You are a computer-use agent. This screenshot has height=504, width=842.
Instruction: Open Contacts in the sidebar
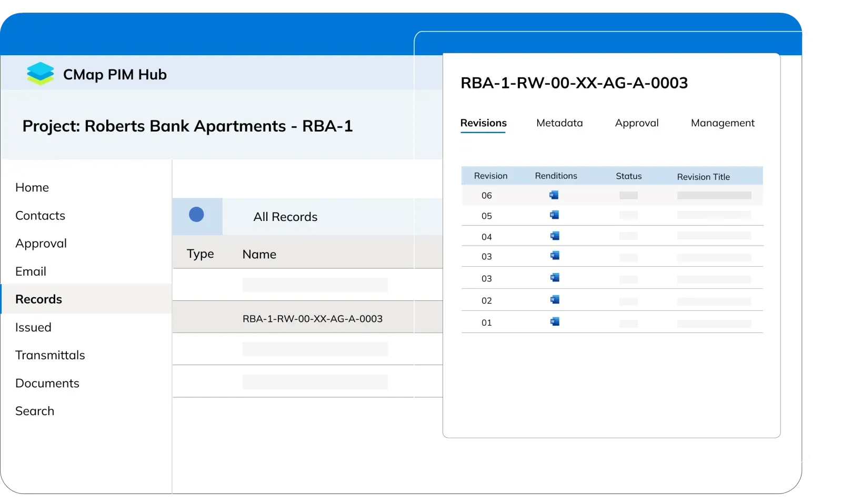40,216
